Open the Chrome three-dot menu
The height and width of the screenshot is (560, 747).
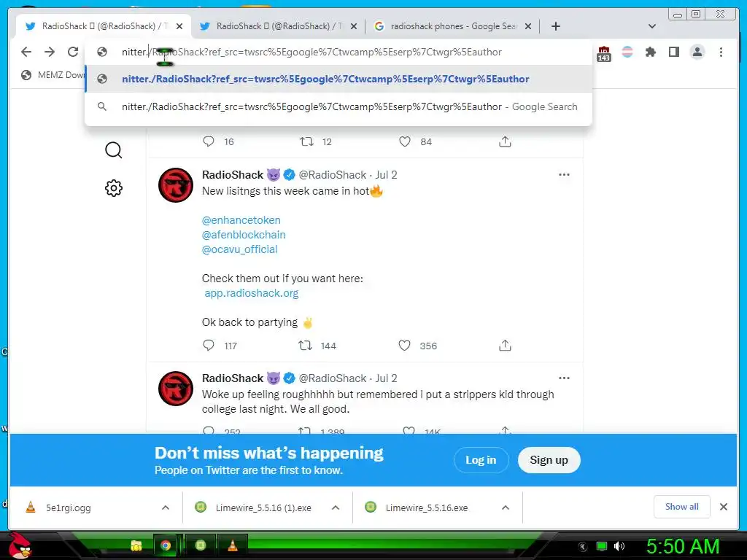click(721, 52)
